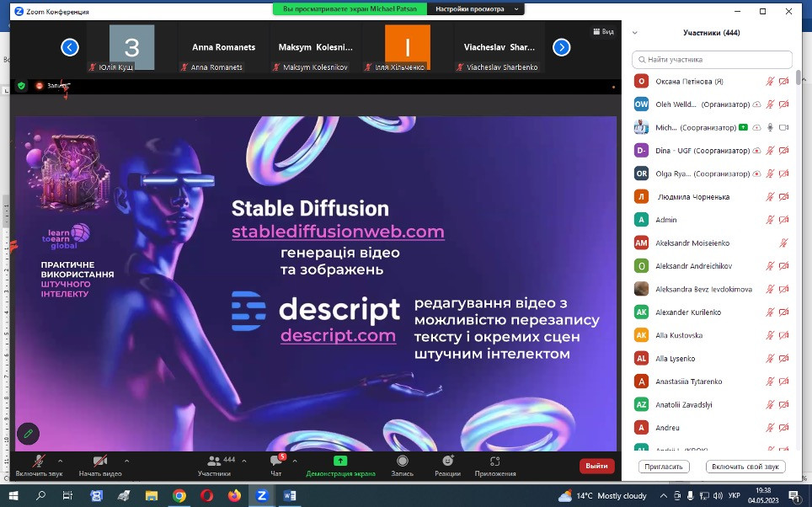812x507 pixels.
Task: Click the red Выйти button
Action: 596,466
